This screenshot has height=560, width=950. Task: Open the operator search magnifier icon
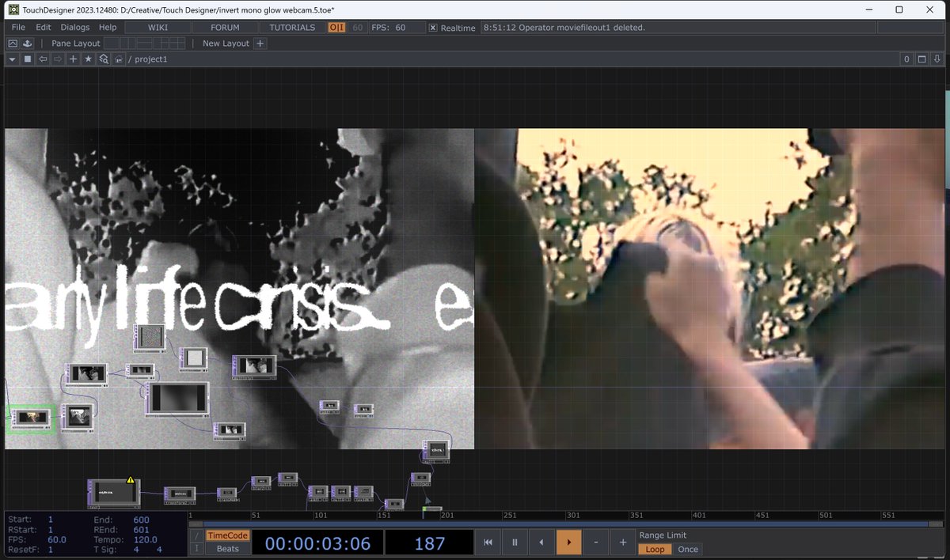[103, 59]
